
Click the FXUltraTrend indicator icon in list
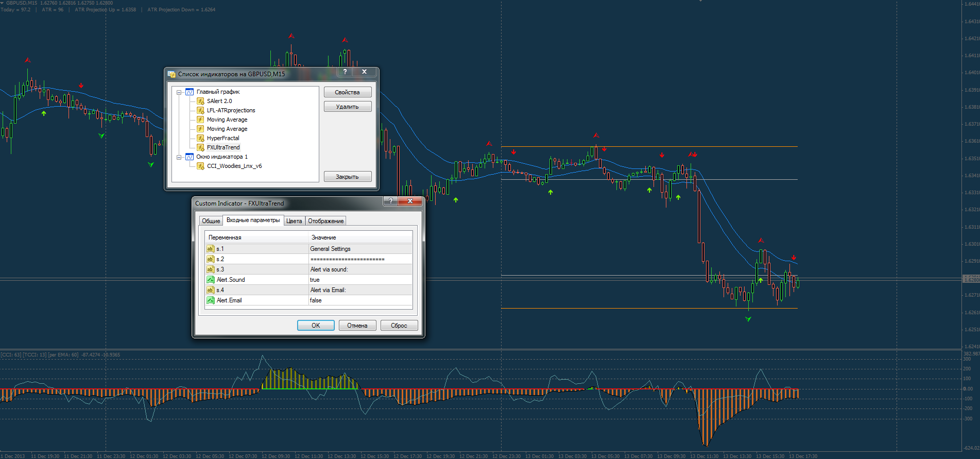pos(201,147)
